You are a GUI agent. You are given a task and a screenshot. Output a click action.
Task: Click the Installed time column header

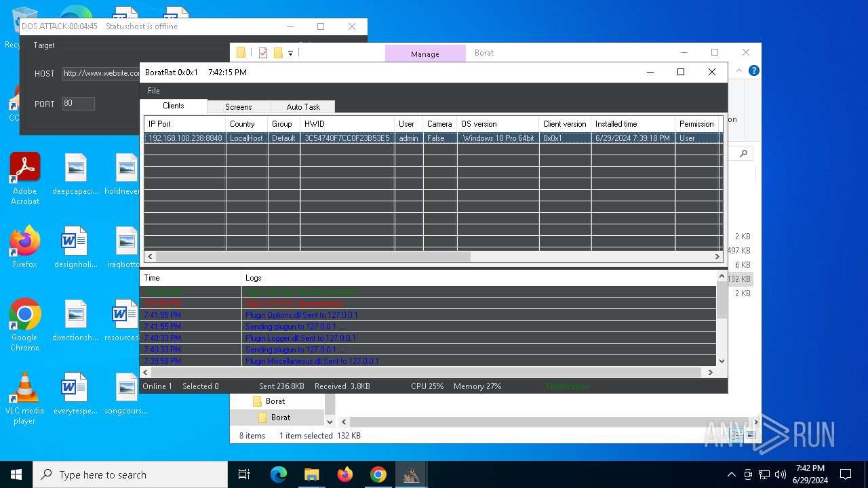(633, 124)
